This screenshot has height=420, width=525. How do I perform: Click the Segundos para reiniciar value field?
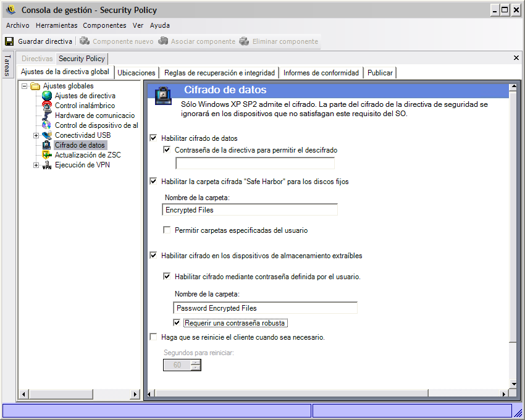click(x=177, y=365)
